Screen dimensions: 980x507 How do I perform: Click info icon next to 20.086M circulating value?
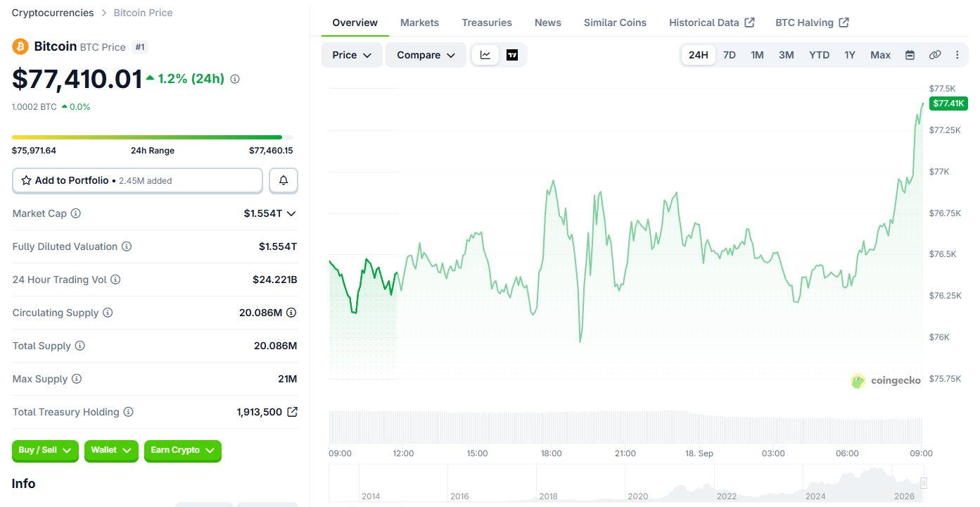291,313
